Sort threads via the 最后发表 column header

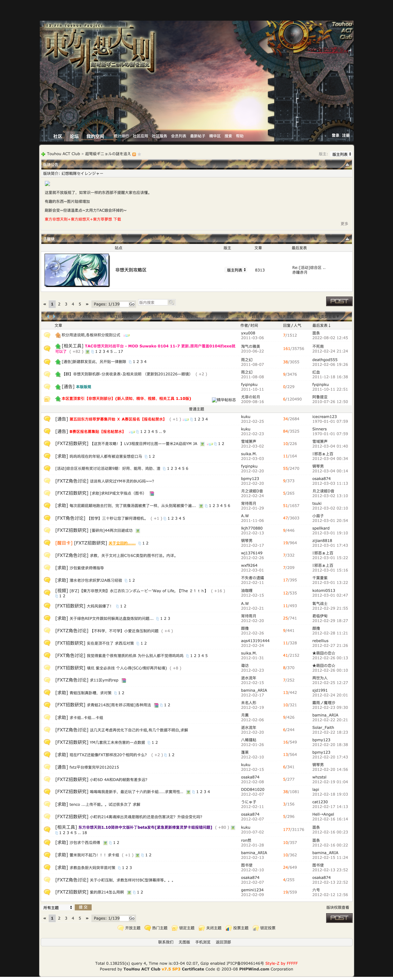coord(321,325)
